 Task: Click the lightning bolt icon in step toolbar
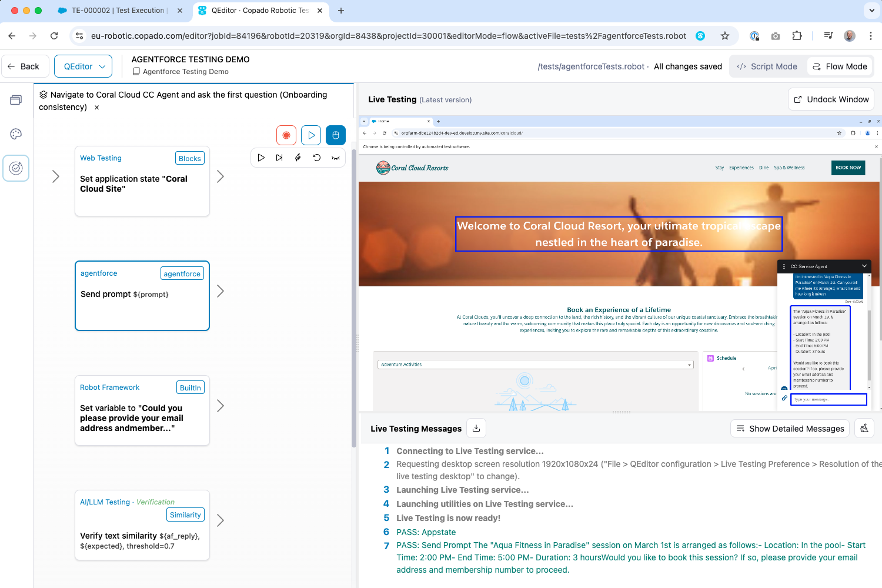click(x=298, y=158)
